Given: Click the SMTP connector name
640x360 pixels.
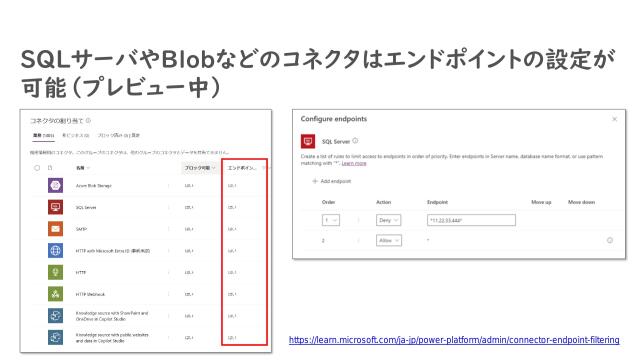Looking at the screenshot, I should click(81, 229).
